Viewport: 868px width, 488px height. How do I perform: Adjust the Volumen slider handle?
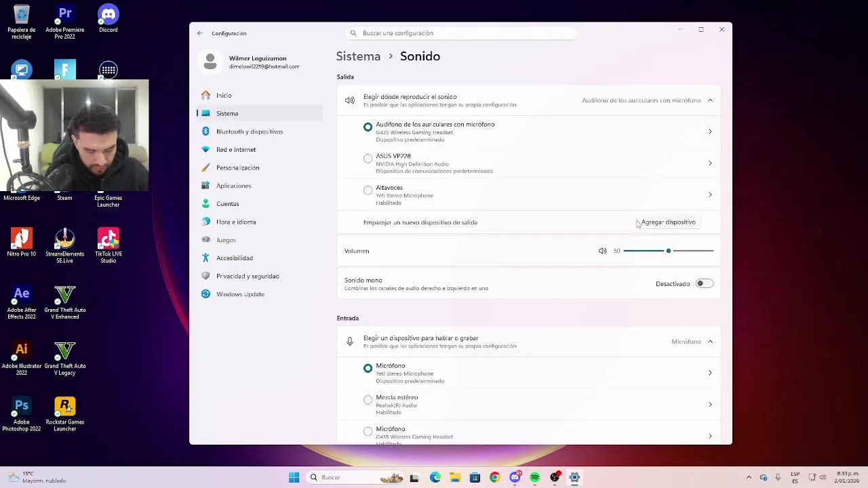(x=669, y=251)
